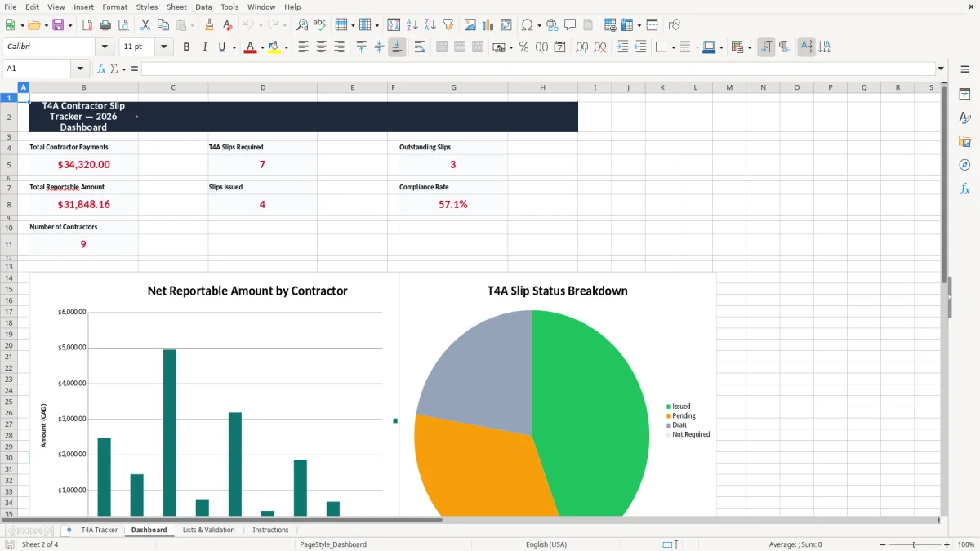Open sidebar Properties deck
Viewport: 980px width, 551px height.
(x=964, y=94)
